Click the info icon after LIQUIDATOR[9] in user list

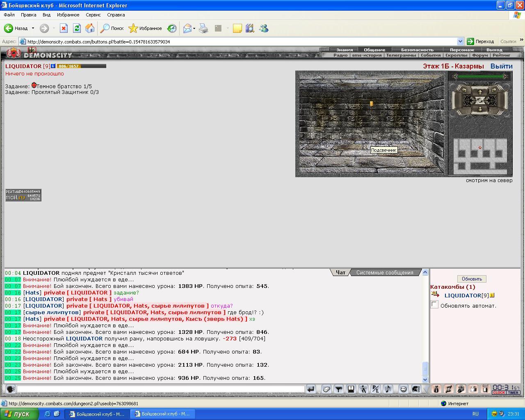[x=492, y=295]
